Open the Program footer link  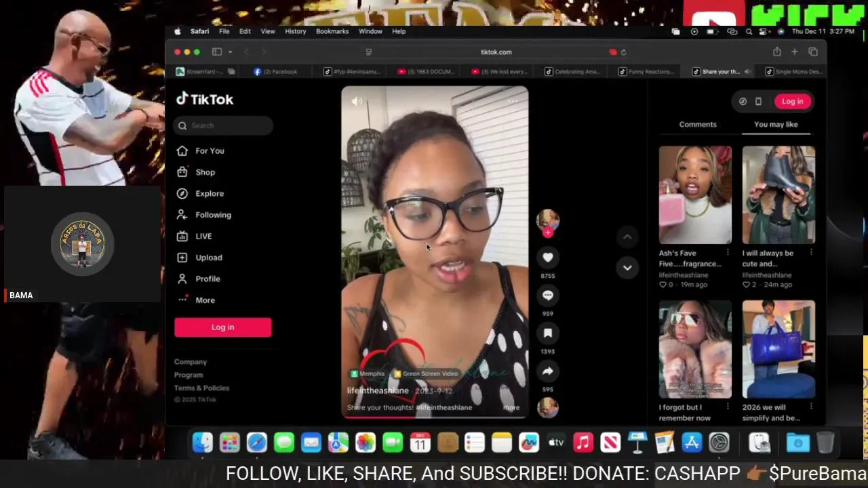tap(189, 375)
